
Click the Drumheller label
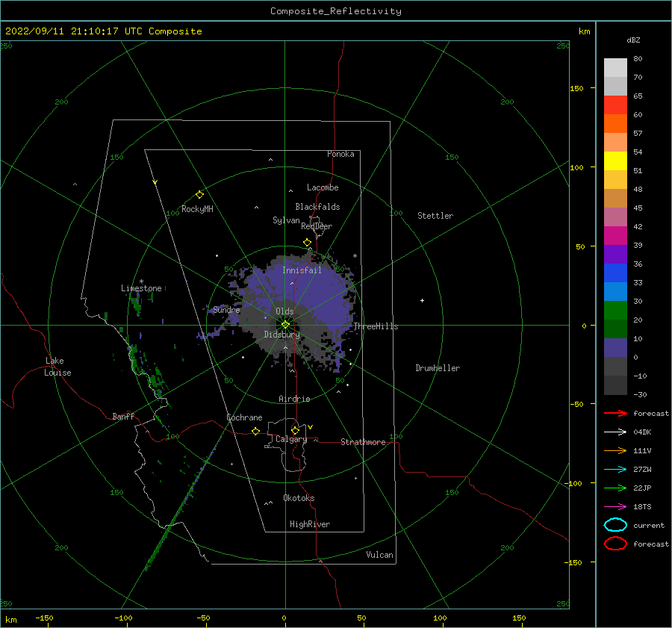(438, 368)
